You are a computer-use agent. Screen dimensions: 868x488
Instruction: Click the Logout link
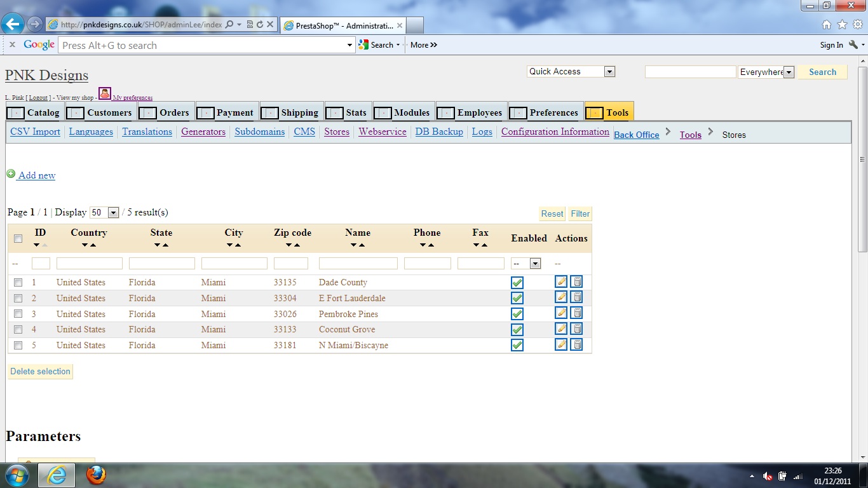[x=38, y=98]
